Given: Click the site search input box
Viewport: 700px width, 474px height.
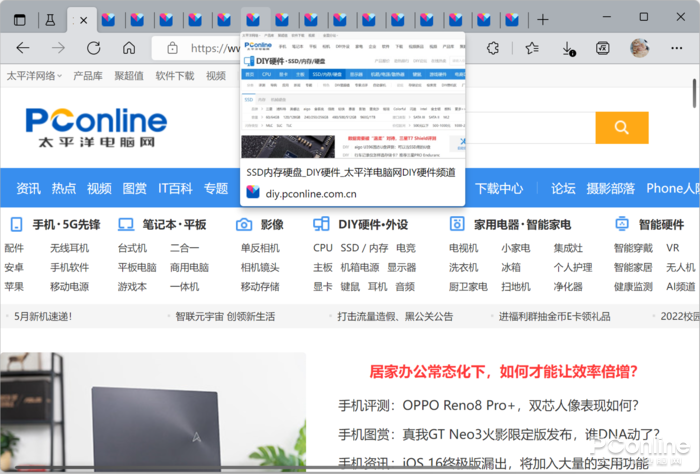Looking at the screenshot, I should click(530, 128).
